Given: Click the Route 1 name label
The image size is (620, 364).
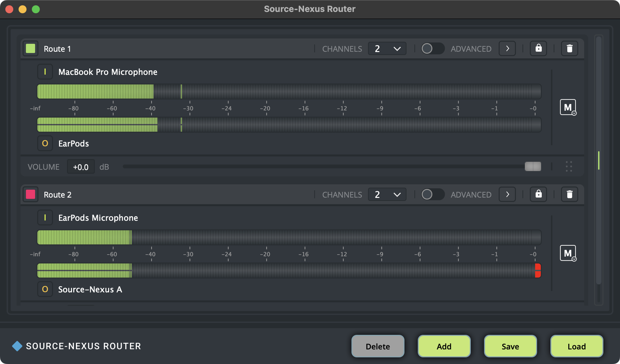Looking at the screenshot, I should click(x=57, y=49).
